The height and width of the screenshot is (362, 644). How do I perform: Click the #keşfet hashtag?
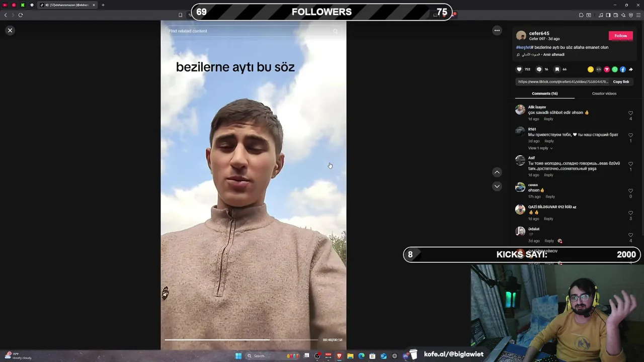524,47
